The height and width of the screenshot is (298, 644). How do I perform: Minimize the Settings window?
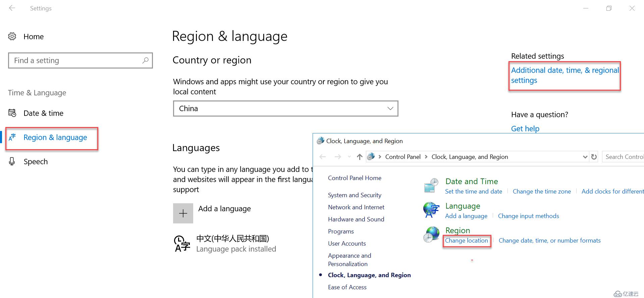[x=586, y=8]
